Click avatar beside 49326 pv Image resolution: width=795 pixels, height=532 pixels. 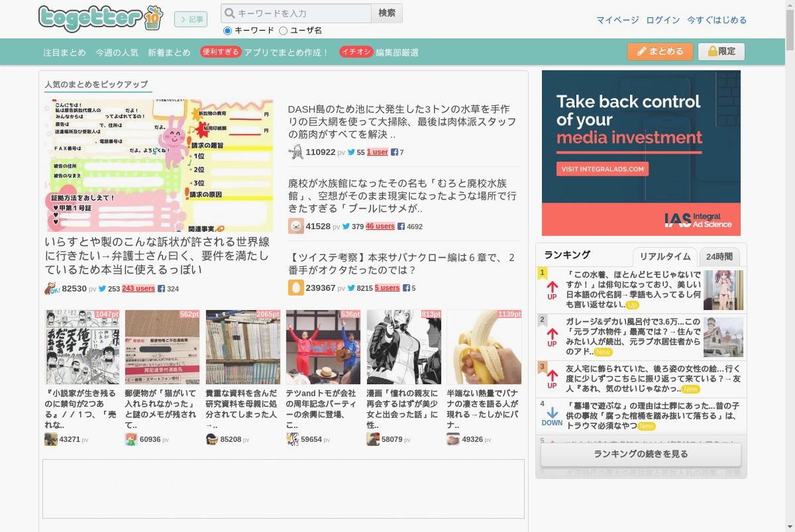click(453, 439)
